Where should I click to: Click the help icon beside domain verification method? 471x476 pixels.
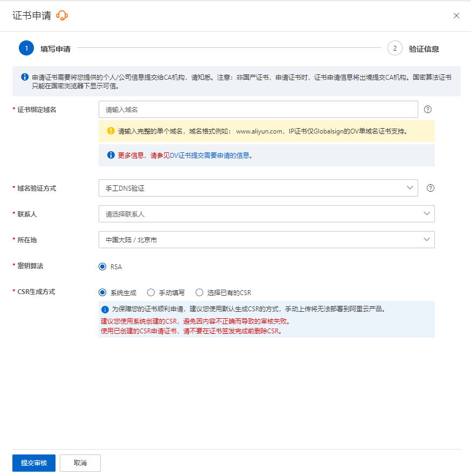coord(431,188)
